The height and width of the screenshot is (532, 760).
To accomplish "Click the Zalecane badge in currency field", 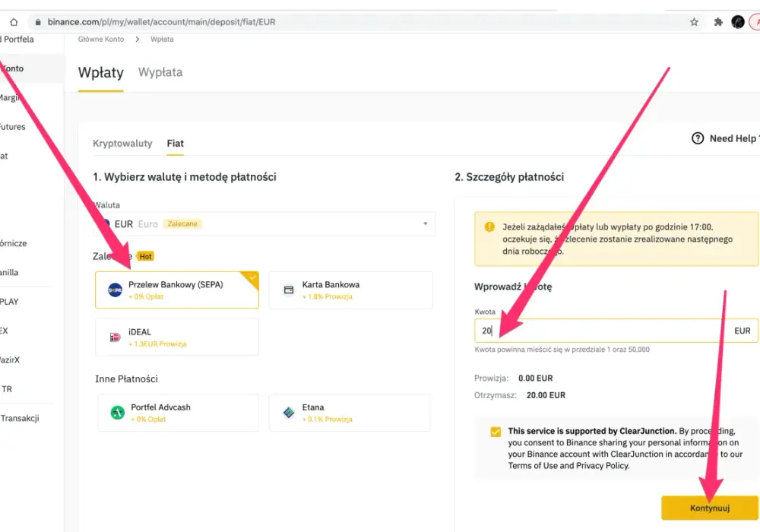I will (x=182, y=224).
